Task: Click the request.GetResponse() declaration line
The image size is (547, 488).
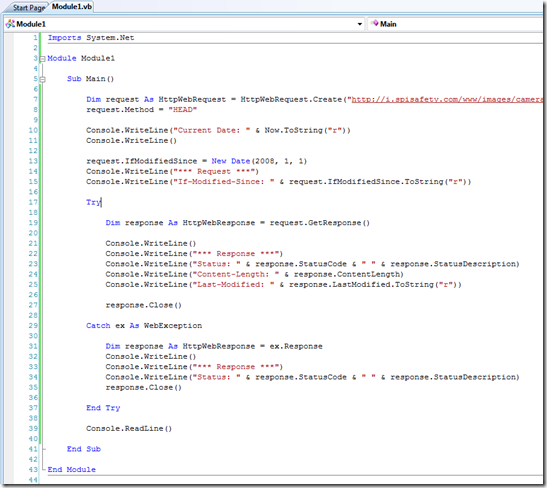Action: tap(237, 223)
